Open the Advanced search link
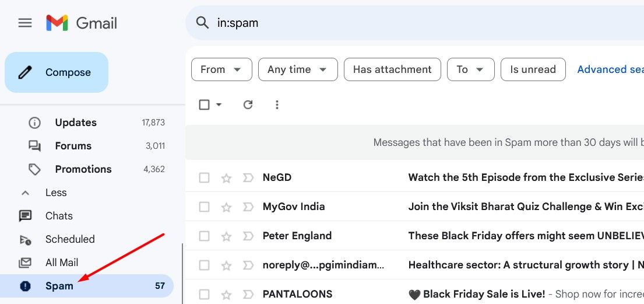This screenshot has width=644, height=304. pyautogui.click(x=610, y=69)
